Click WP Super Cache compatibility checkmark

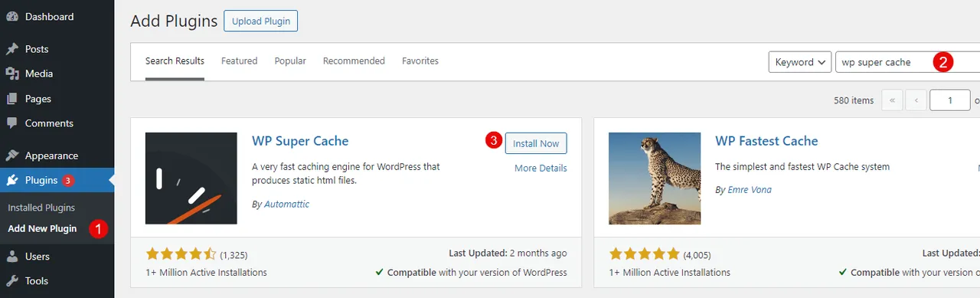click(x=380, y=272)
